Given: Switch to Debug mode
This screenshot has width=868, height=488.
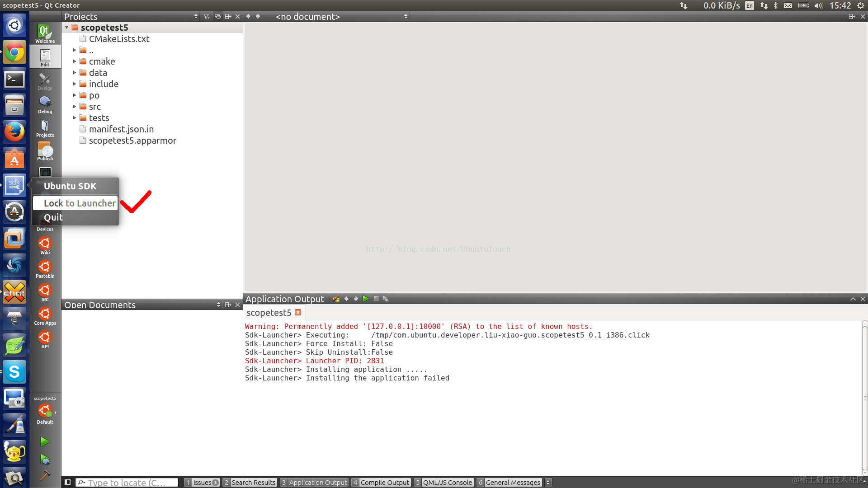Looking at the screenshot, I should tap(45, 104).
